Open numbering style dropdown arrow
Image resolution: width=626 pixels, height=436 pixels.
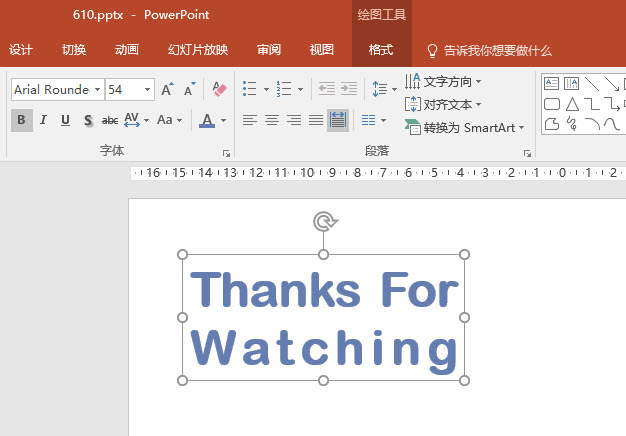coord(300,89)
